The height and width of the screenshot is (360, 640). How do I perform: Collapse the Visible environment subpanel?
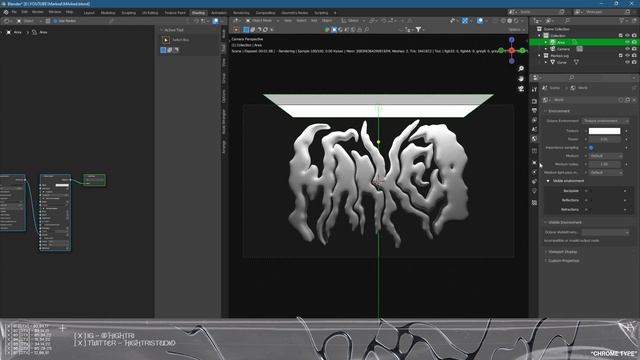pos(548,181)
